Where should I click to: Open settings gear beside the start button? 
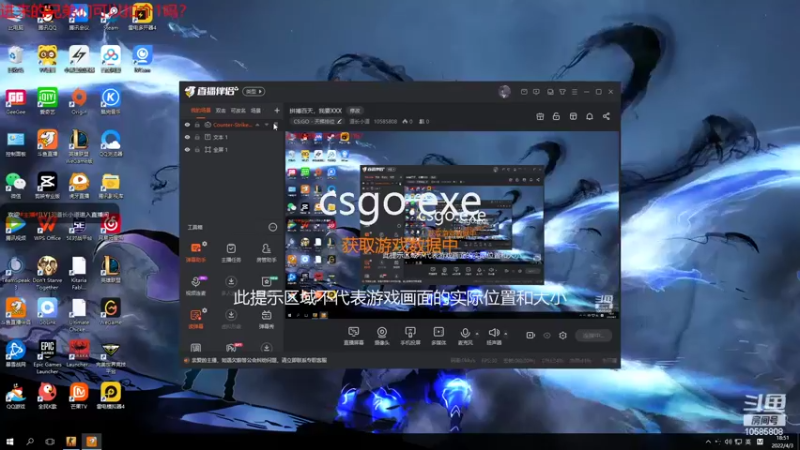(x=563, y=335)
